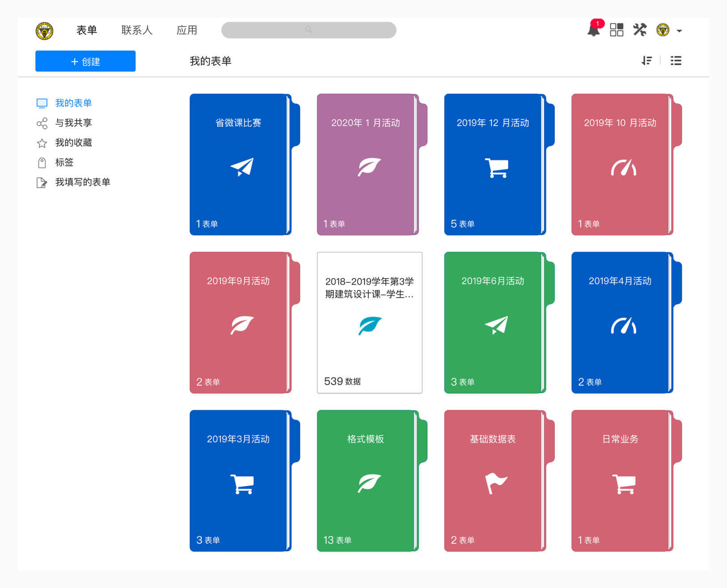This screenshot has height=588, width=727.
Task: Click the 5 表单 count on 2019年 12 月活动
Action: (x=462, y=224)
